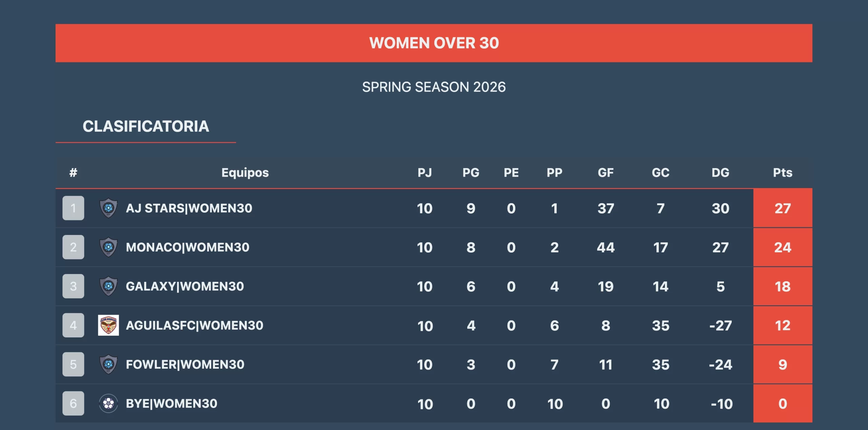Click the DG column header
The image size is (868, 430).
click(720, 173)
